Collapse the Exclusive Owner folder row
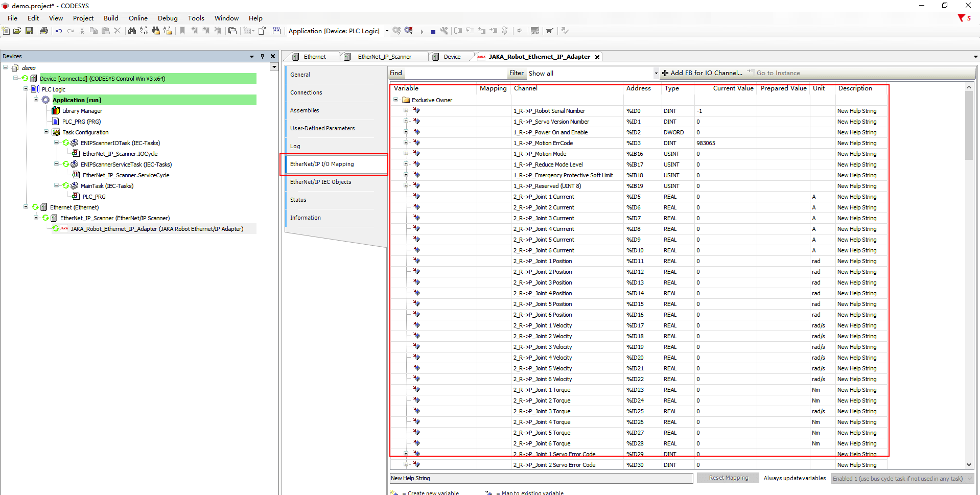The width and height of the screenshot is (980, 495). (396, 100)
